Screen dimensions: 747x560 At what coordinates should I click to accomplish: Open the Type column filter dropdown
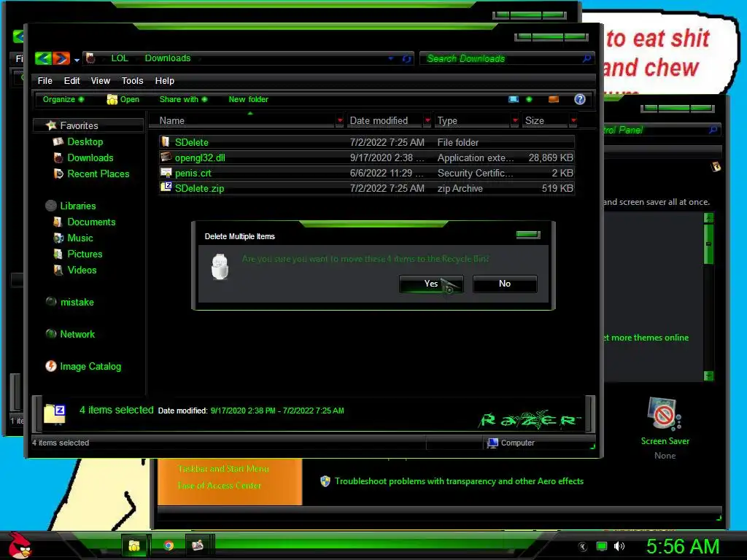514,120
